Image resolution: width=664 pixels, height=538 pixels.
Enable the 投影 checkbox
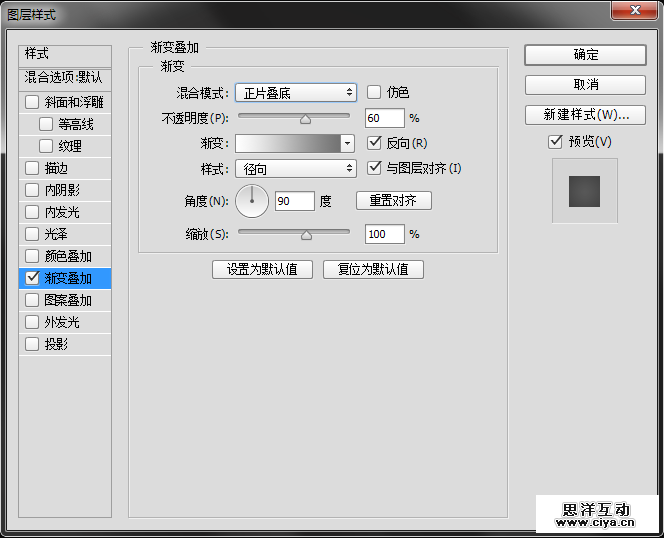pos(32,344)
